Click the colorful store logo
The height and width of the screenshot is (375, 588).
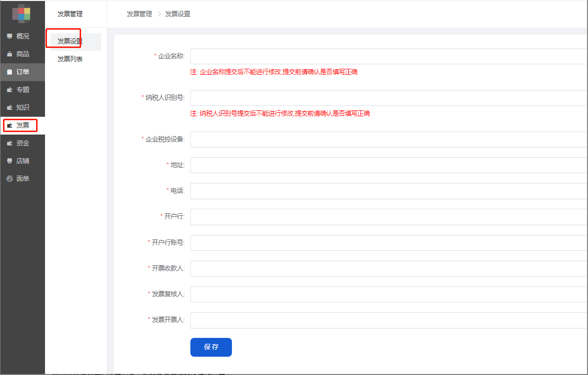coord(22,14)
